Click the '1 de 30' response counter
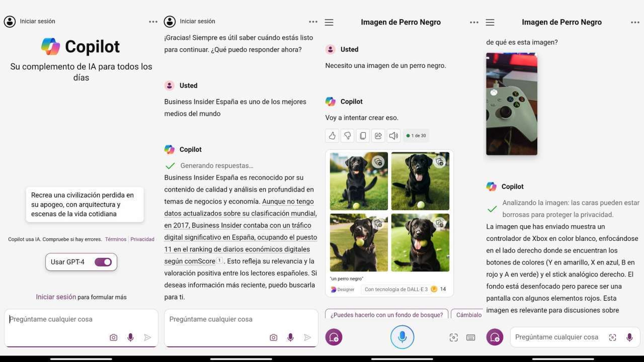Screen dimensions: 644x362 click(x=416, y=136)
